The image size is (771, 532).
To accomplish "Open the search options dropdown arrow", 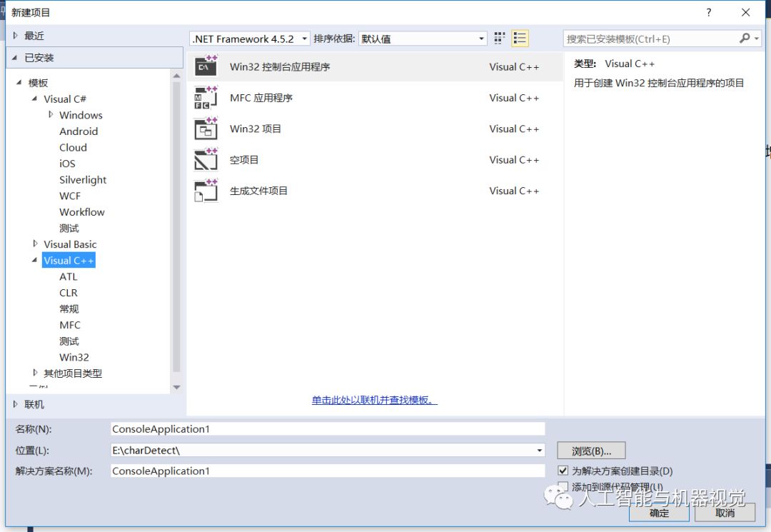I will pos(757,39).
